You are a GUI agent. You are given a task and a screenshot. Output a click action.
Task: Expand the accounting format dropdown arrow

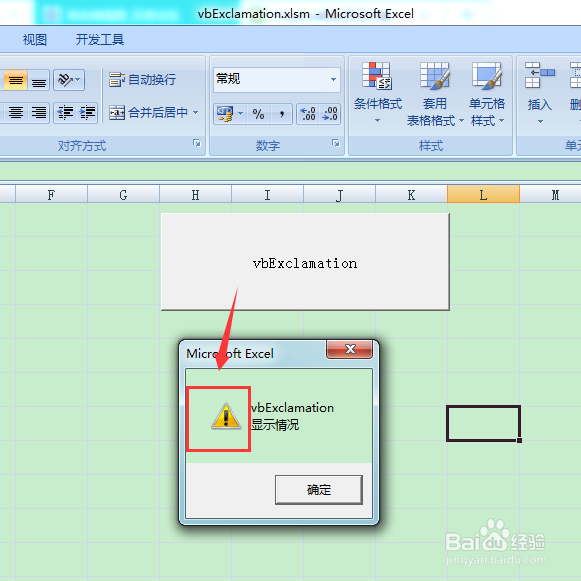point(240,114)
